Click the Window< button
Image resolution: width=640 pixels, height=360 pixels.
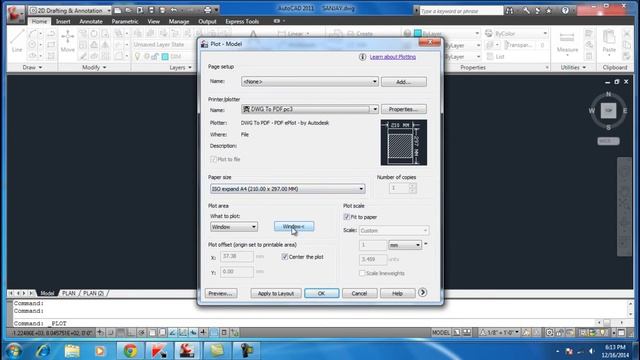(294, 227)
